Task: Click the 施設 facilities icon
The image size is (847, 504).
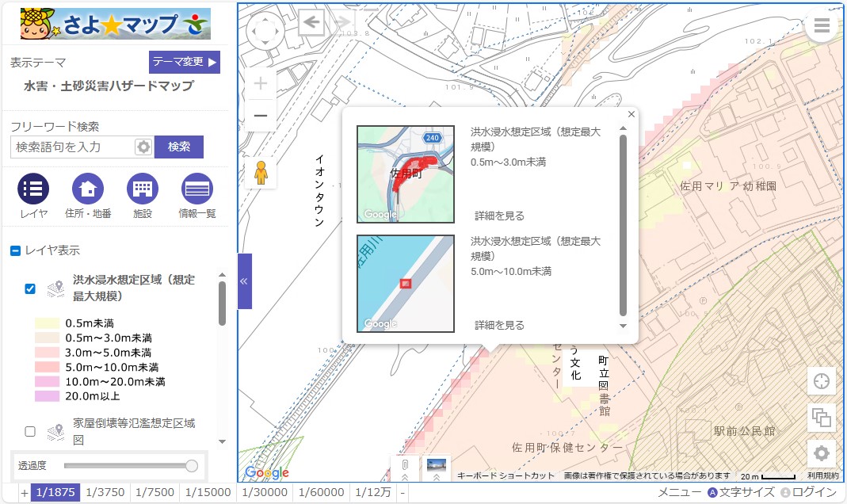Action: coord(143,189)
